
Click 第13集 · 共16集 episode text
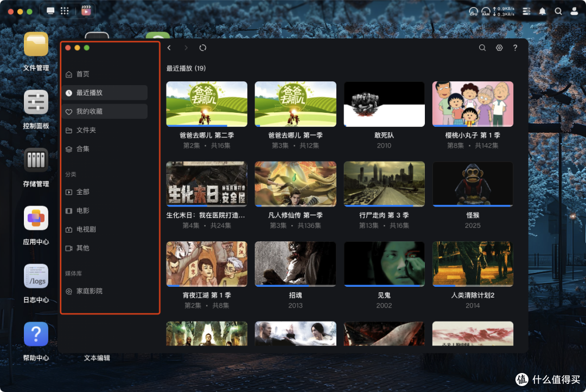[x=384, y=226]
